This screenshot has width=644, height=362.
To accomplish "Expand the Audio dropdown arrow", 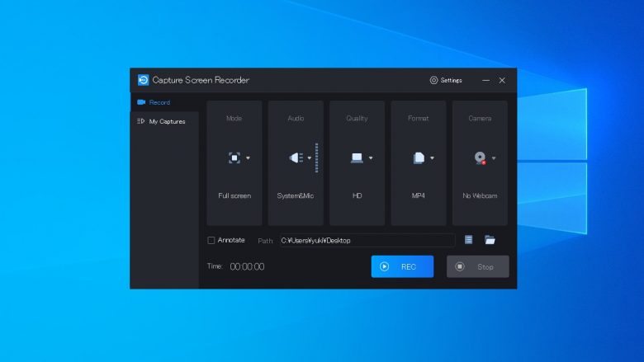I will point(310,158).
